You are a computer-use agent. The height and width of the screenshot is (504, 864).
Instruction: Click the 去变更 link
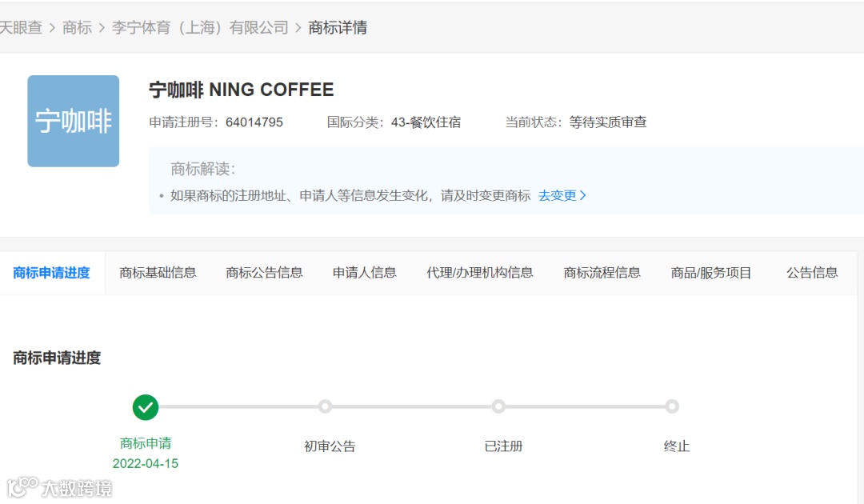click(x=557, y=195)
